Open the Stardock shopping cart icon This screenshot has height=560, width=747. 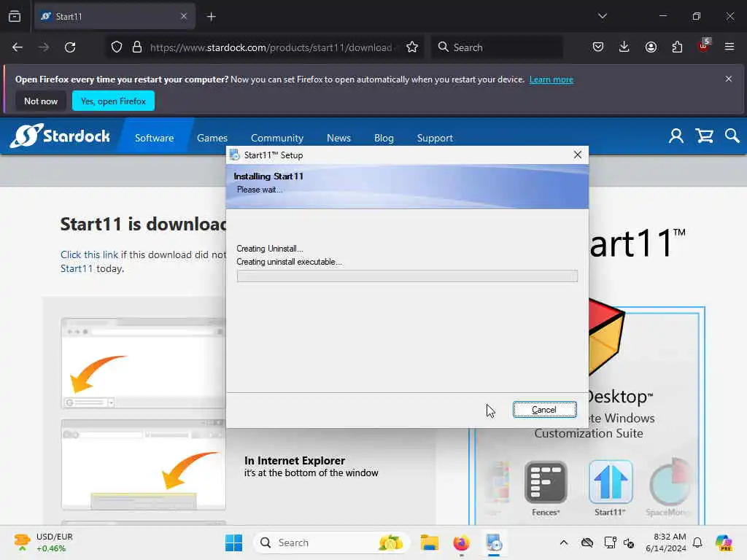(x=704, y=136)
